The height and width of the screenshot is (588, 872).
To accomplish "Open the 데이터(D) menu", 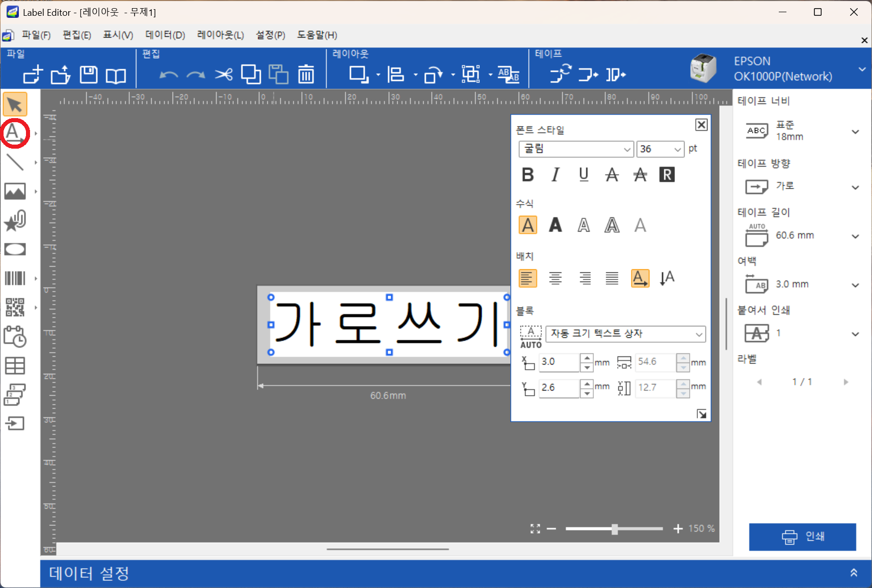I will click(x=165, y=35).
